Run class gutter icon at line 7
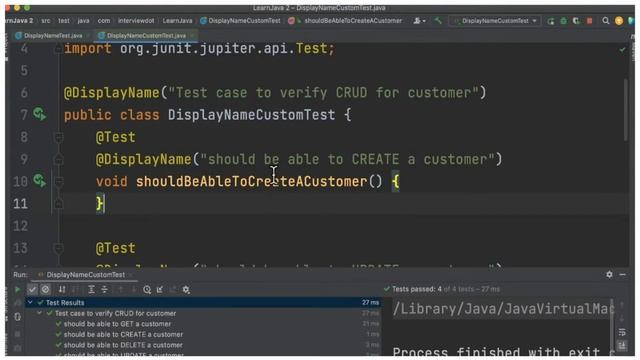Image resolution: width=640 pixels, height=360 pixels. 40,114
